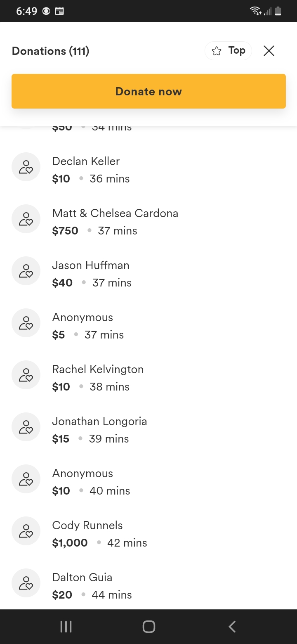Image resolution: width=297 pixels, height=644 pixels.
Task: Toggle the Top donations star filter
Action: click(x=228, y=51)
